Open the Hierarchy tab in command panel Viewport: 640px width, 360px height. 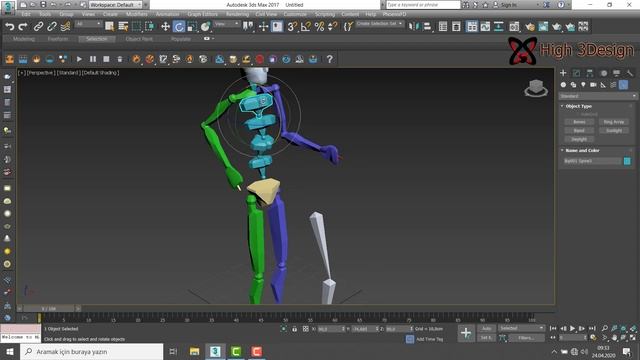tap(590, 73)
